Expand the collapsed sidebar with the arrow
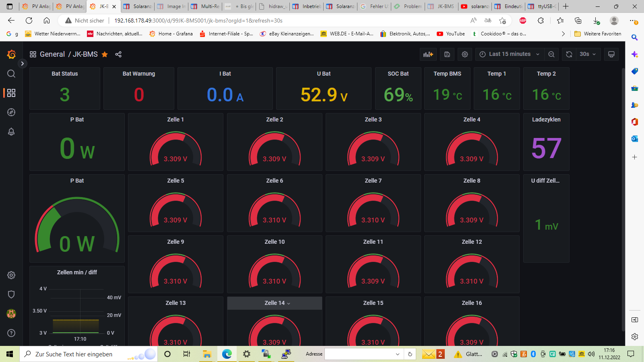 (23, 64)
